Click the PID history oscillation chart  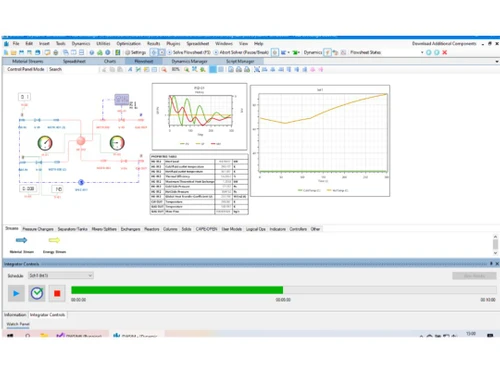tap(200, 117)
